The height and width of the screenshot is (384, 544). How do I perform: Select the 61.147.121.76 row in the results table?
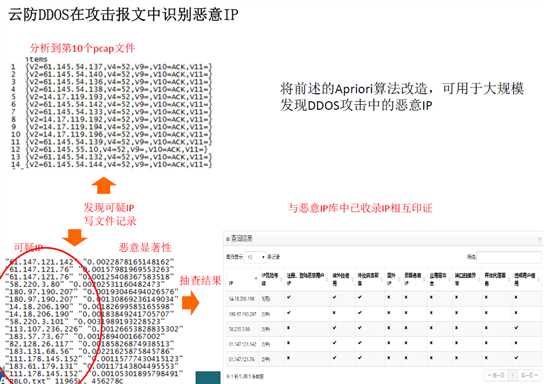[383, 359]
